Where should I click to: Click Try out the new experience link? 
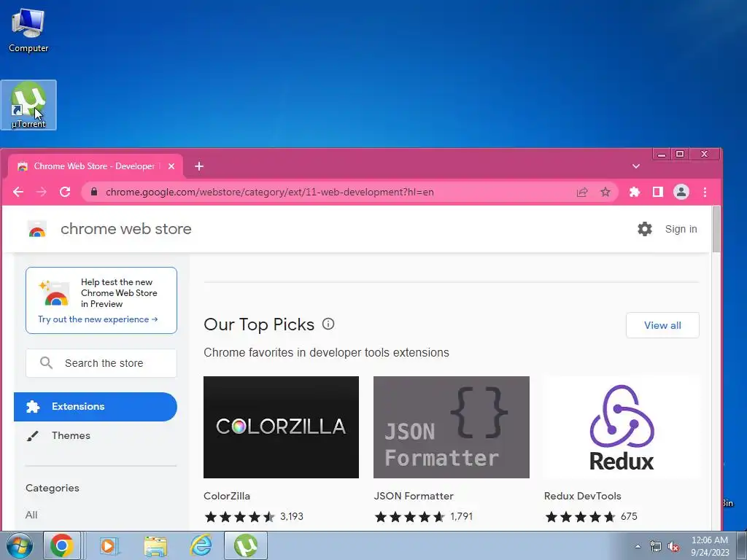click(98, 319)
